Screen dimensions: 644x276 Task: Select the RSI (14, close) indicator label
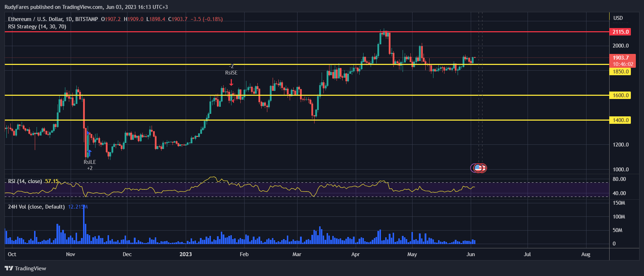coord(25,181)
